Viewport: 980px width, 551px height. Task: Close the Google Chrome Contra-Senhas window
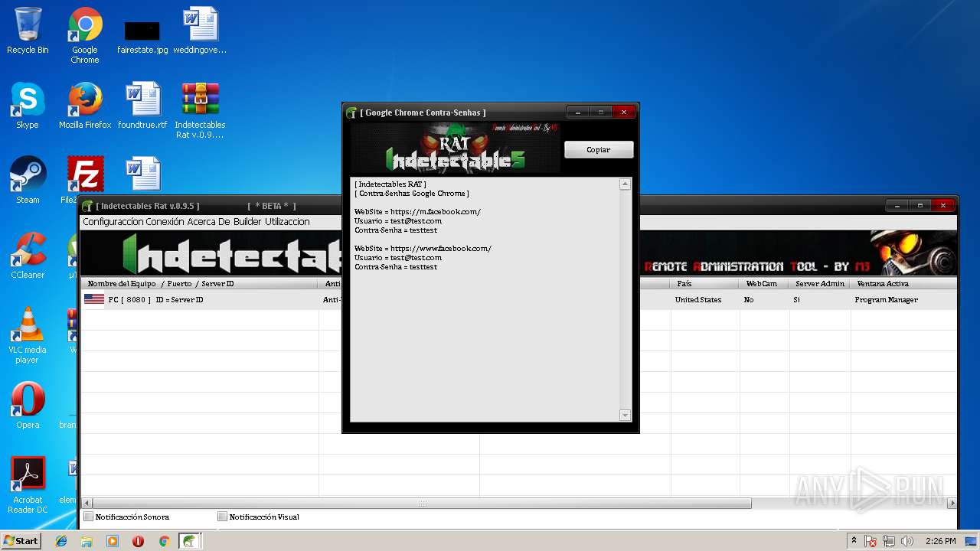pos(624,112)
